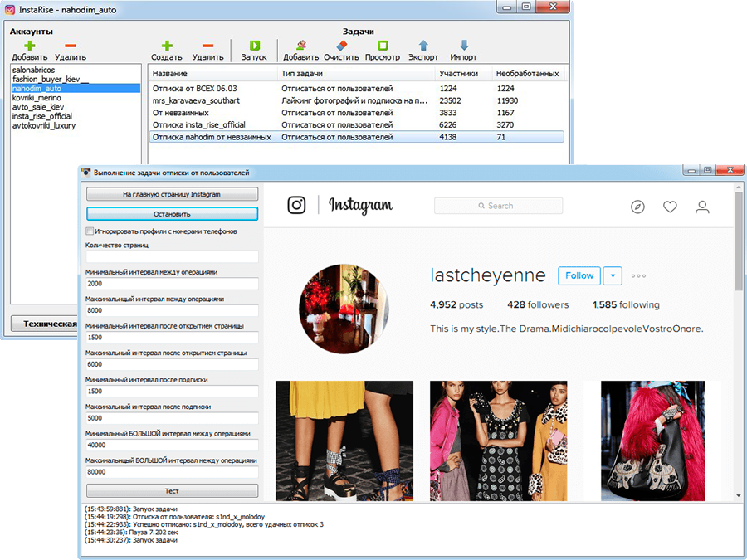This screenshot has width=747, height=560.
Task: Launch the task with the Запуск icon
Action: click(255, 46)
